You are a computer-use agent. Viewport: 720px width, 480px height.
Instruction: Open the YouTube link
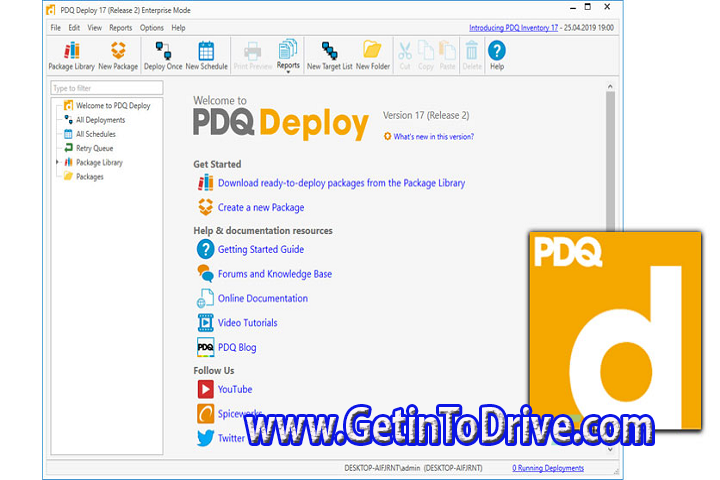coord(235,389)
